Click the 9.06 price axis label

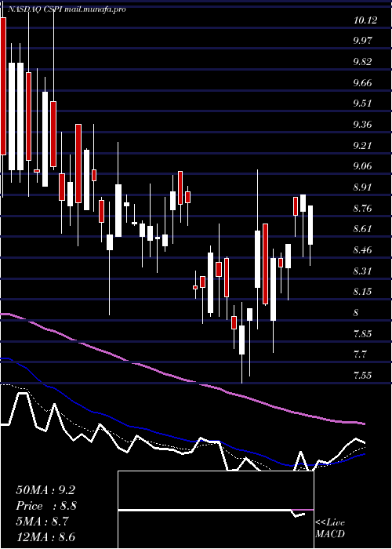click(364, 166)
